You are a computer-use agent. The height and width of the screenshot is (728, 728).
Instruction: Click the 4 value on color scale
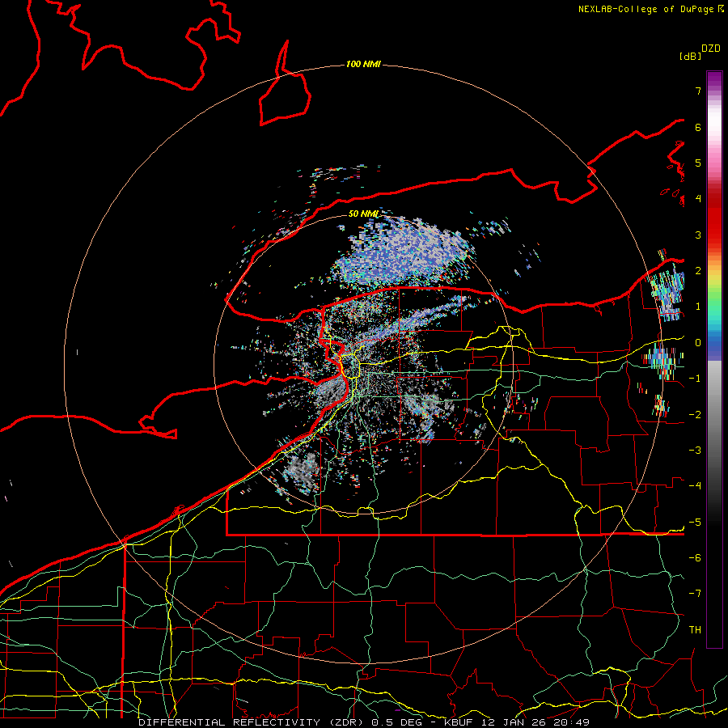(x=698, y=199)
